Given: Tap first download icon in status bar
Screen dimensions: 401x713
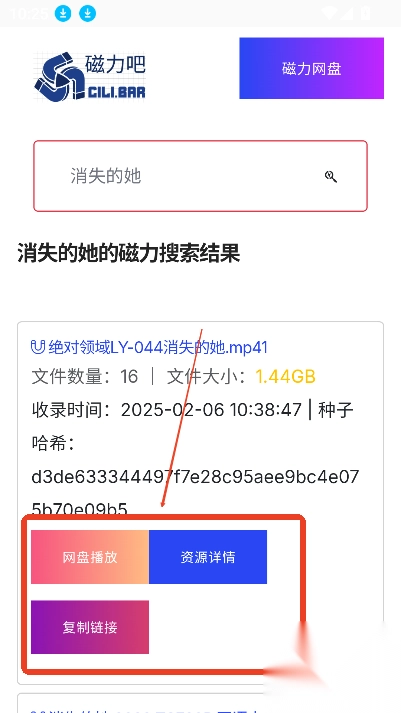Looking at the screenshot, I should click(x=63, y=14).
